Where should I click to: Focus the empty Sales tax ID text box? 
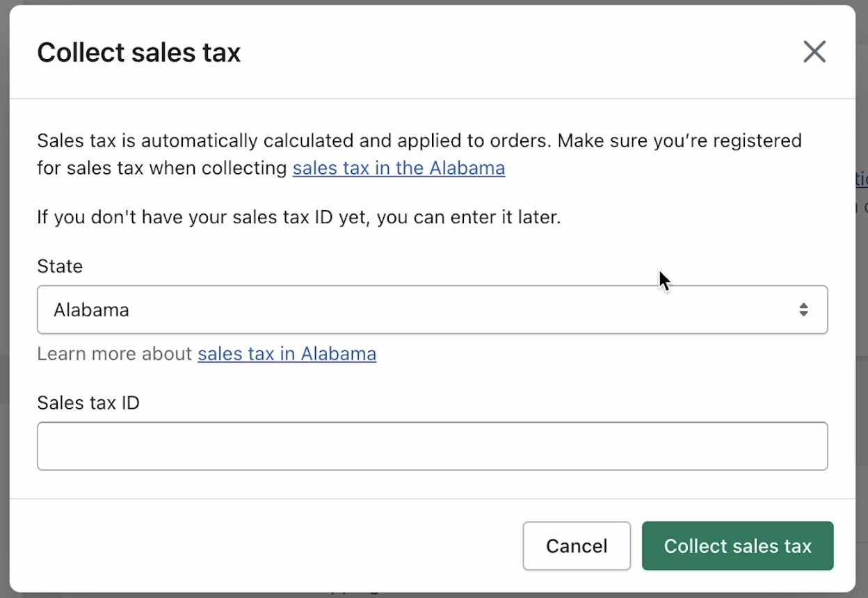pos(433,446)
